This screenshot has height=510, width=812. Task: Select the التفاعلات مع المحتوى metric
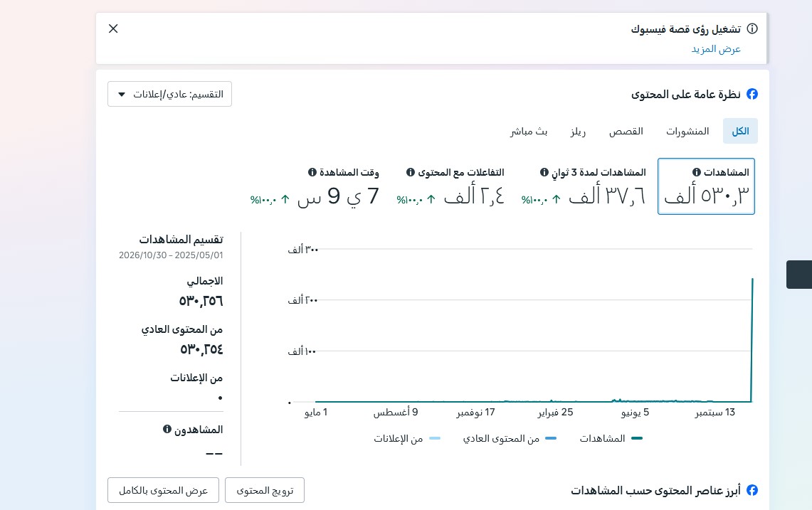pos(450,186)
